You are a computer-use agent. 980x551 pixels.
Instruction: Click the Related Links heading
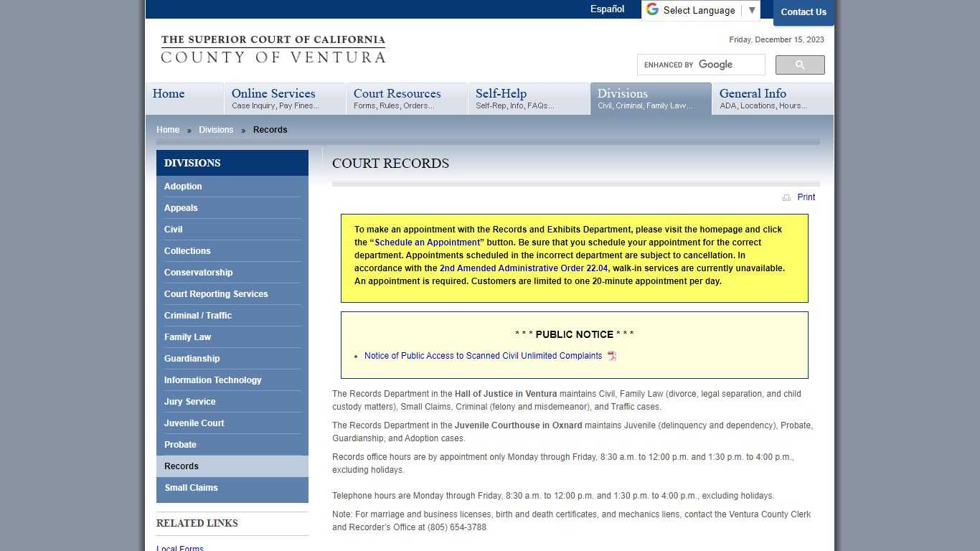point(197,523)
